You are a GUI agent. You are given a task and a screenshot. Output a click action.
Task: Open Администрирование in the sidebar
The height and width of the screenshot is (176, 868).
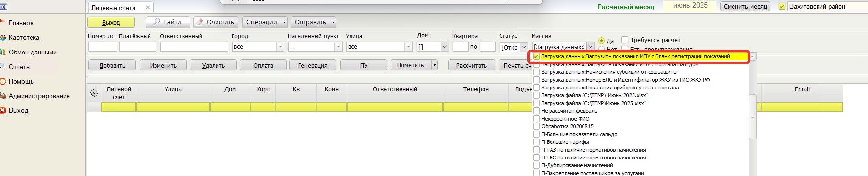click(x=39, y=96)
